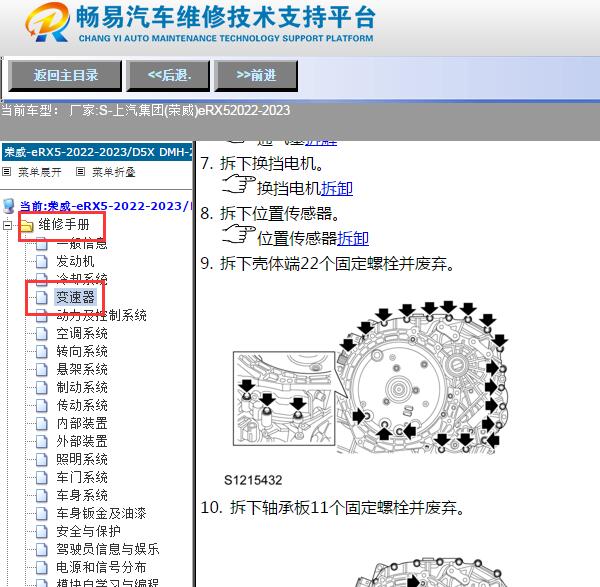Select 转向系统 in the tree

tap(82, 351)
